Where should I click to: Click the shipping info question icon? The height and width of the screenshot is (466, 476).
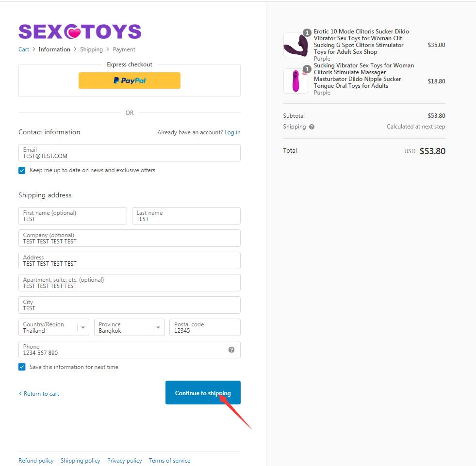click(x=312, y=127)
